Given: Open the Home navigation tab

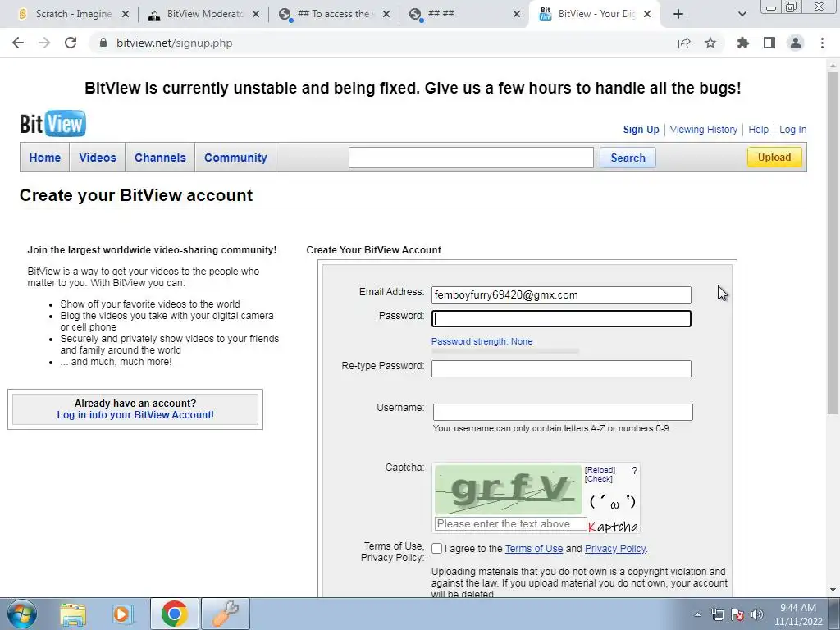Looking at the screenshot, I should [x=45, y=157].
